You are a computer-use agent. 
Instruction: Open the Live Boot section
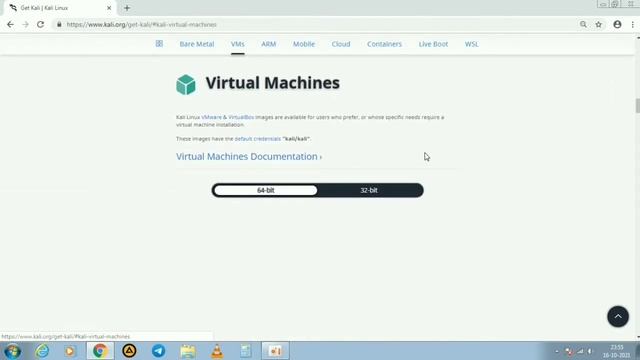(433, 44)
